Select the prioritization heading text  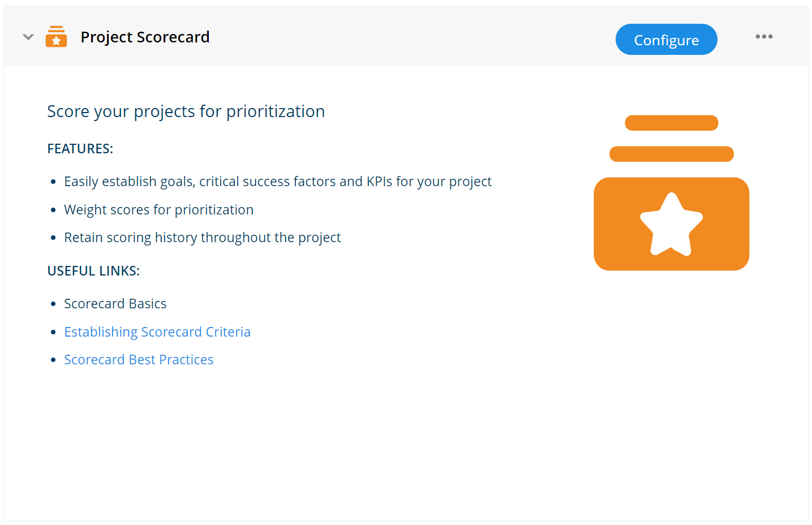tap(186, 111)
